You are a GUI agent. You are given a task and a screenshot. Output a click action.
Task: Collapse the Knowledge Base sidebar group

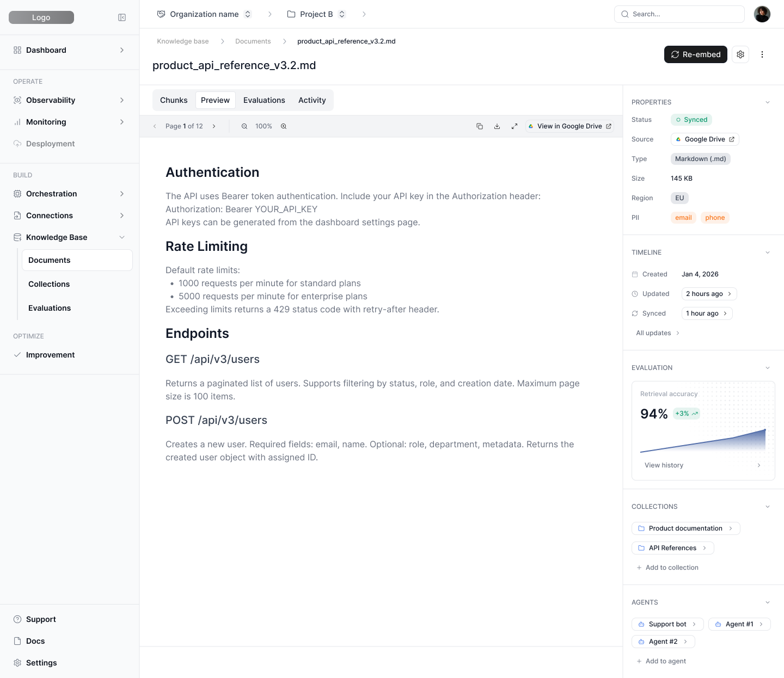click(122, 237)
